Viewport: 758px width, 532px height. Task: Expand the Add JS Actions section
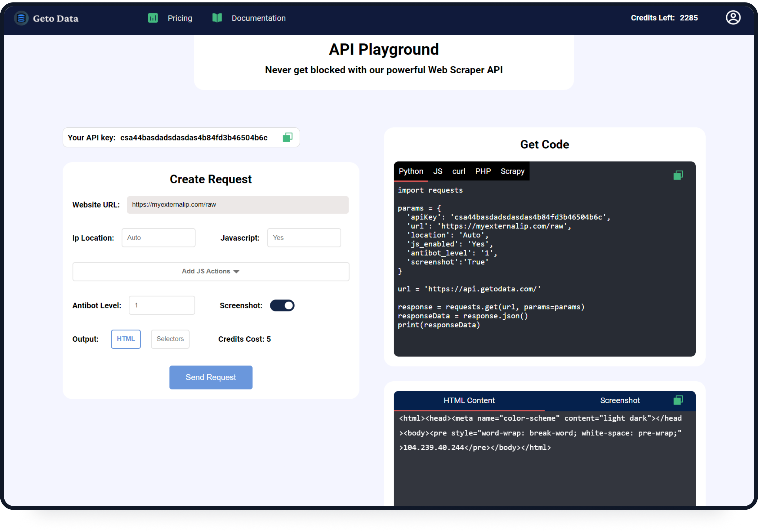tap(211, 271)
